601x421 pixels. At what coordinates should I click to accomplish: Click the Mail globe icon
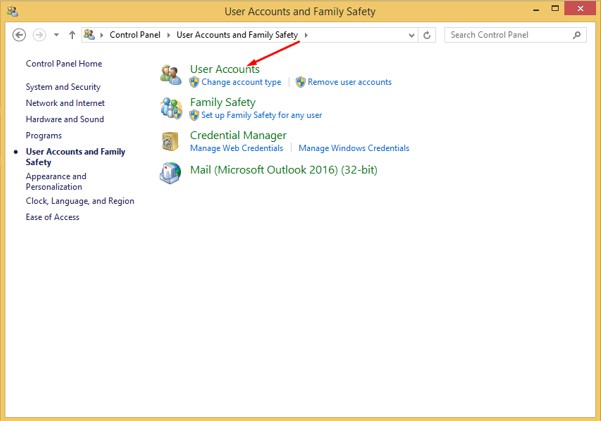pos(171,173)
